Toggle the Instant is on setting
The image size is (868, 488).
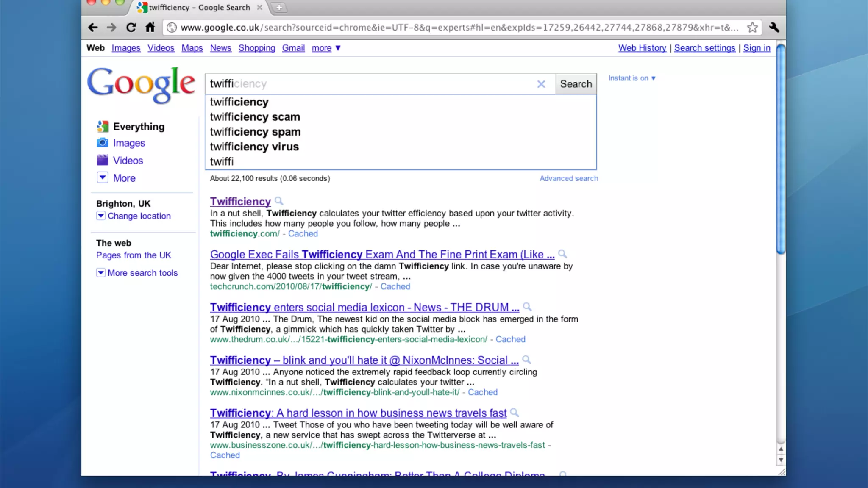632,78
